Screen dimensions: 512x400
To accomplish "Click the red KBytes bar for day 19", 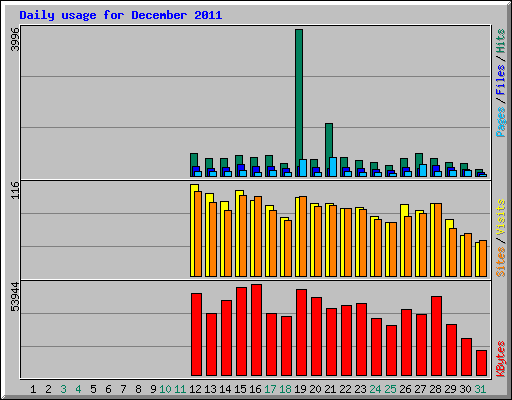I will pyautogui.click(x=301, y=333).
